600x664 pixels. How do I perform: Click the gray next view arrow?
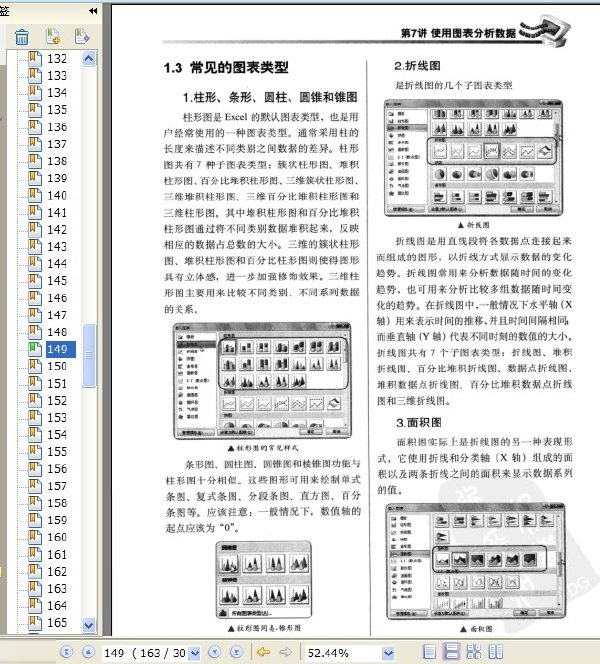point(286,652)
